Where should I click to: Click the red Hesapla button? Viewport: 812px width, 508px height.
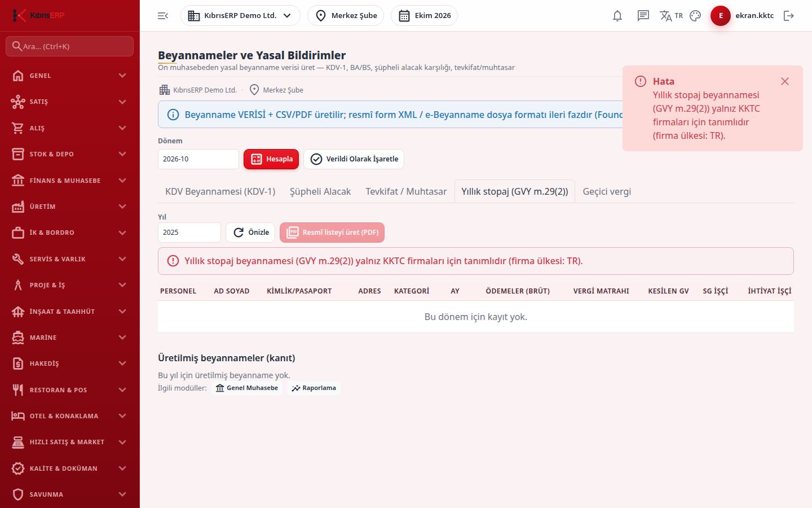(271, 159)
